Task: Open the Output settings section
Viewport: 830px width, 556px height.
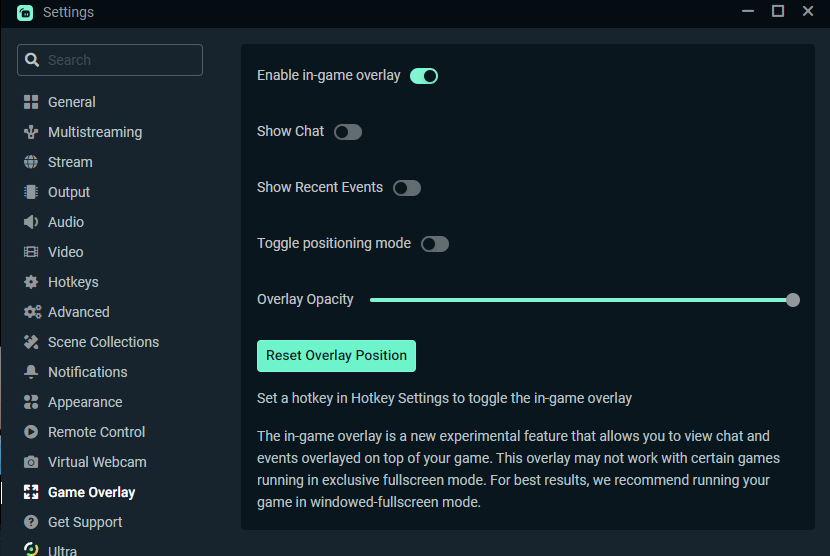Action: [x=69, y=192]
